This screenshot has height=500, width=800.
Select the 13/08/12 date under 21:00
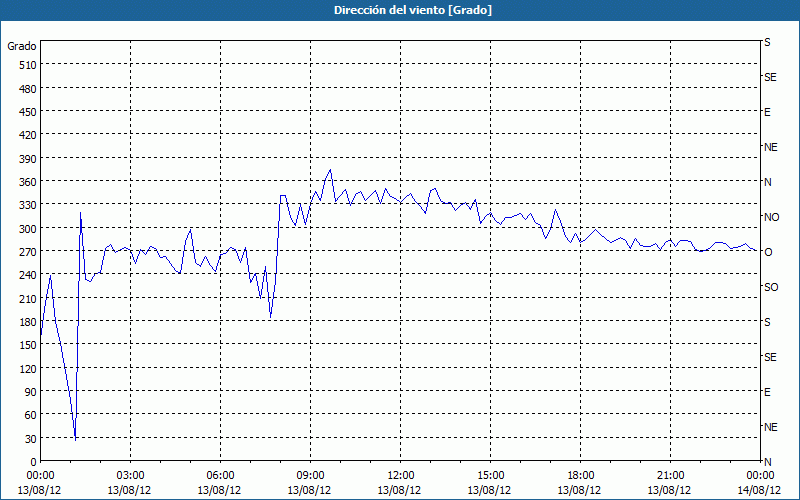click(669, 490)
